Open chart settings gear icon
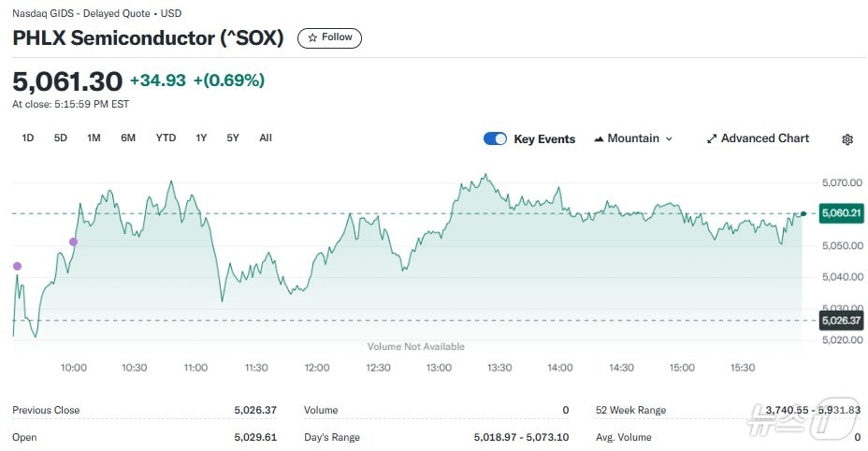This screenshot has height=451, width=868. point(847,139)
